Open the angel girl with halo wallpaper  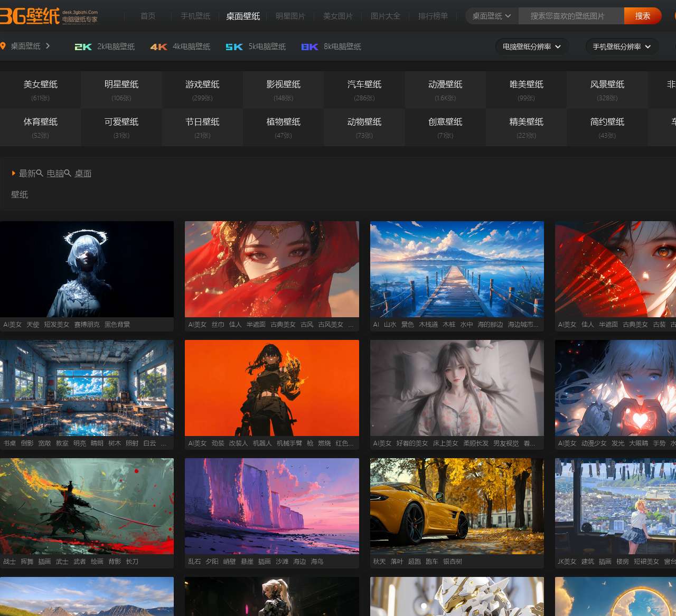[87, 269]
